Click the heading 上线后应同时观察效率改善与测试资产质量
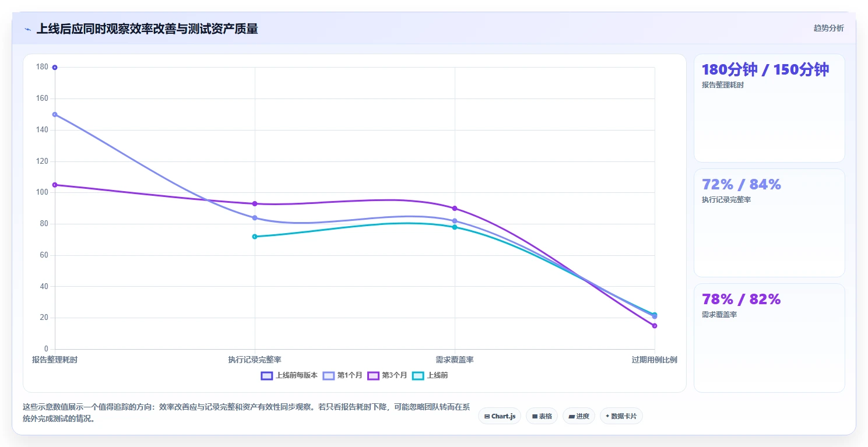Image resolution: width=868 pixels, height=447 pixels. (x=147, y=29)
